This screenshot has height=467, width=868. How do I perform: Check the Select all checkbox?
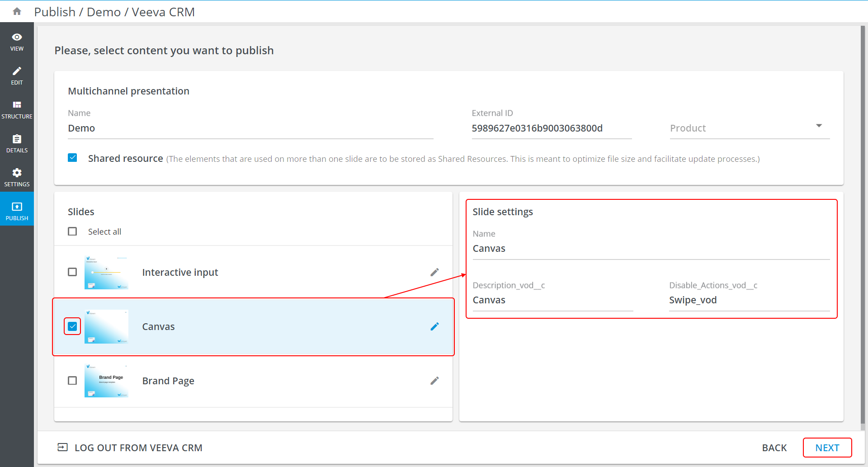click(72, 231)
